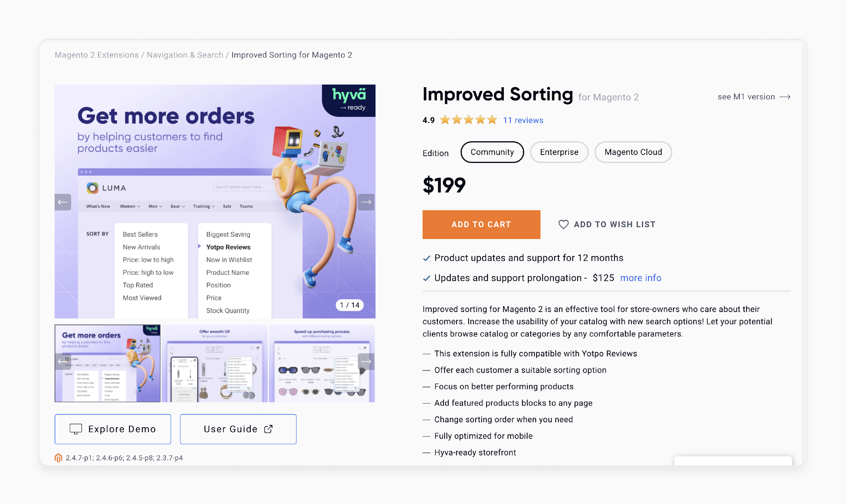Click the external link icon on User Guide
847x504 pixels.
click(x=269, y=429)
